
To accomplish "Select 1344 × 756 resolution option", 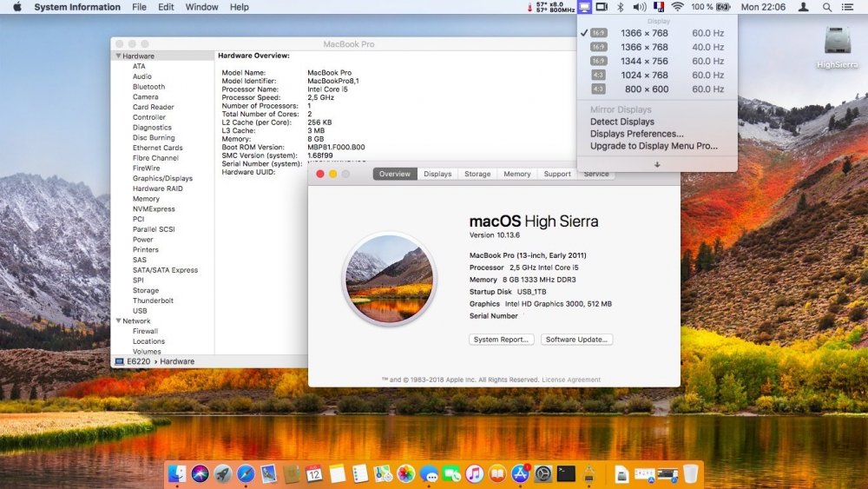I will pyautogui.click(x=657, y=61).
